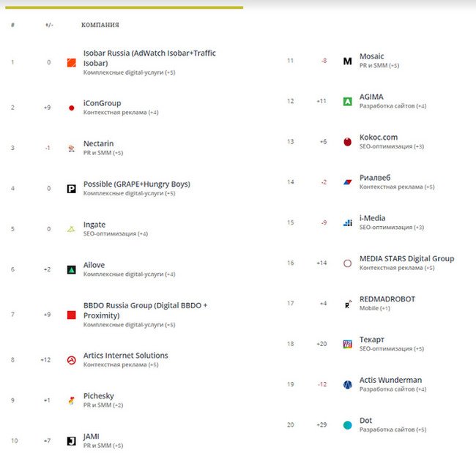Open the Ingate company link
The width and height of the screenshot is (476, 461).
click(x=94, y=225)
